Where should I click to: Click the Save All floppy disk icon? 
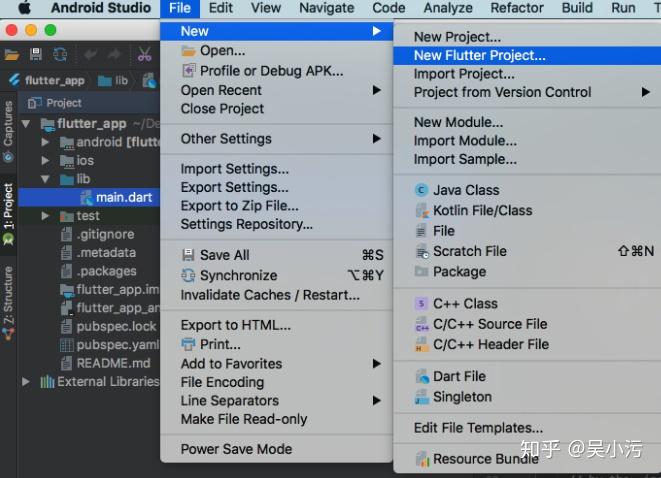(x=36, y=54)
